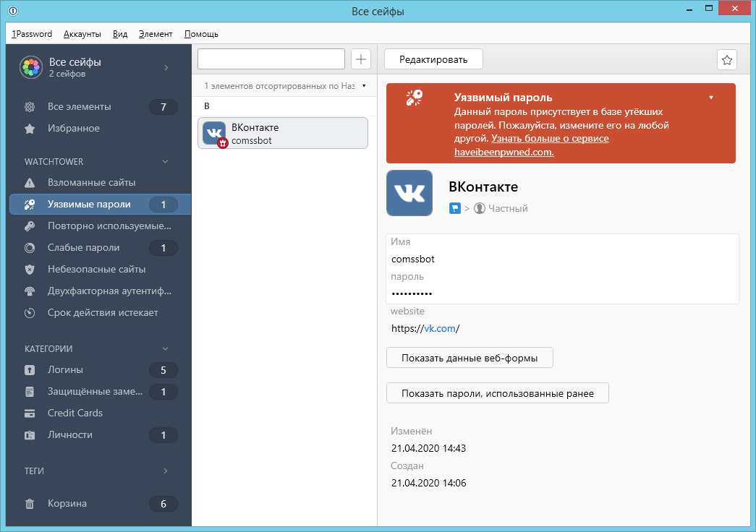Open Небезопасные сайты list
Image resolution: width=756 pixels, height=532 pixels.
point(99,270)
